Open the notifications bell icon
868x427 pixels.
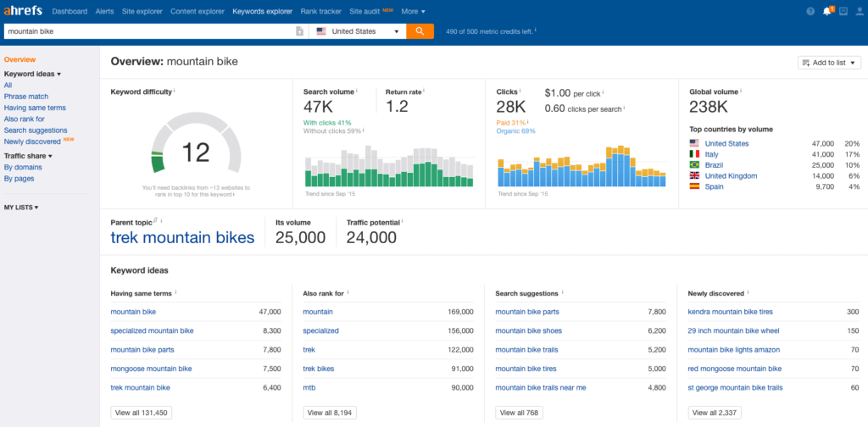tap(827, 11)
